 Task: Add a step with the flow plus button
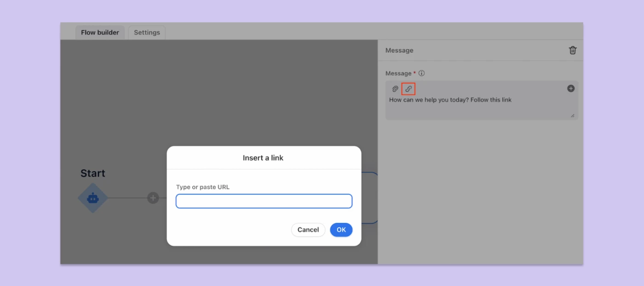pos(153,198)
